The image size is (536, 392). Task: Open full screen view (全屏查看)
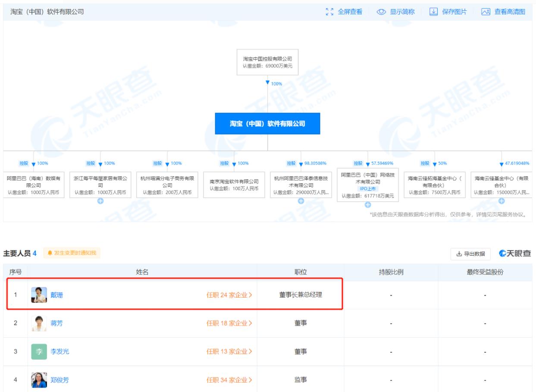point(343,12)
